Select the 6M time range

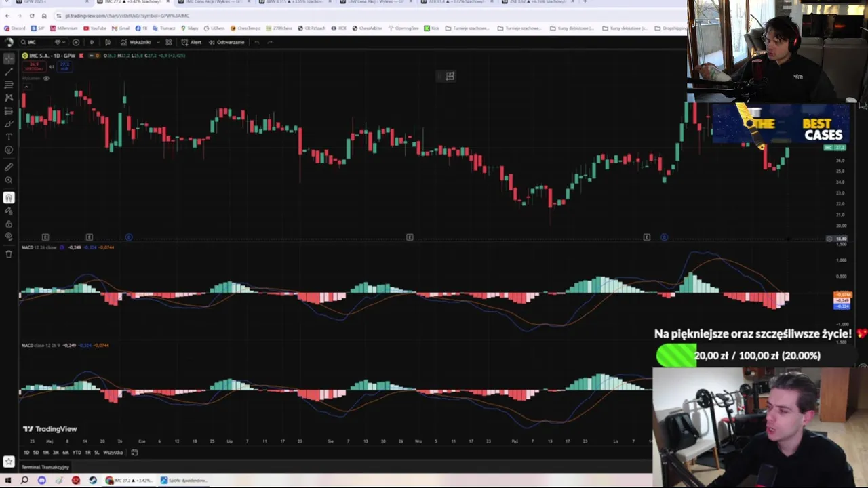pyautogui.click(x=66, y=453)
